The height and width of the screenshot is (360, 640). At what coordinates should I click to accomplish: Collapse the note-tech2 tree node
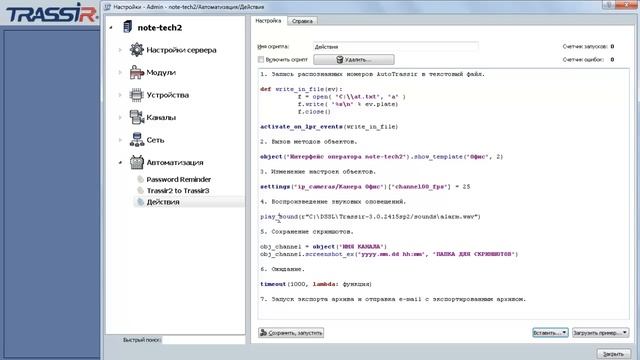pyautogui.click(x=111, y=27)
